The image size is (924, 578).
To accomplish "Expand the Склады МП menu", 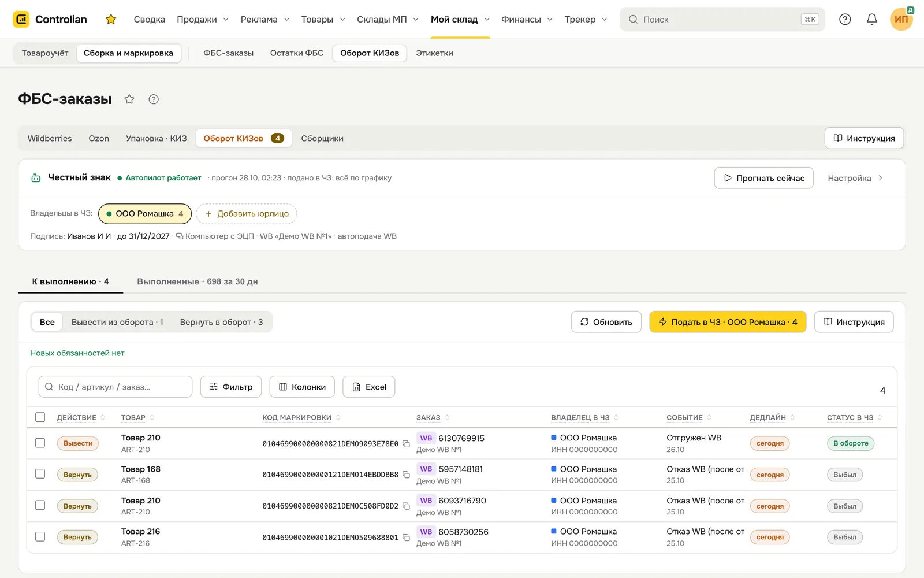I will click(388, 19).
